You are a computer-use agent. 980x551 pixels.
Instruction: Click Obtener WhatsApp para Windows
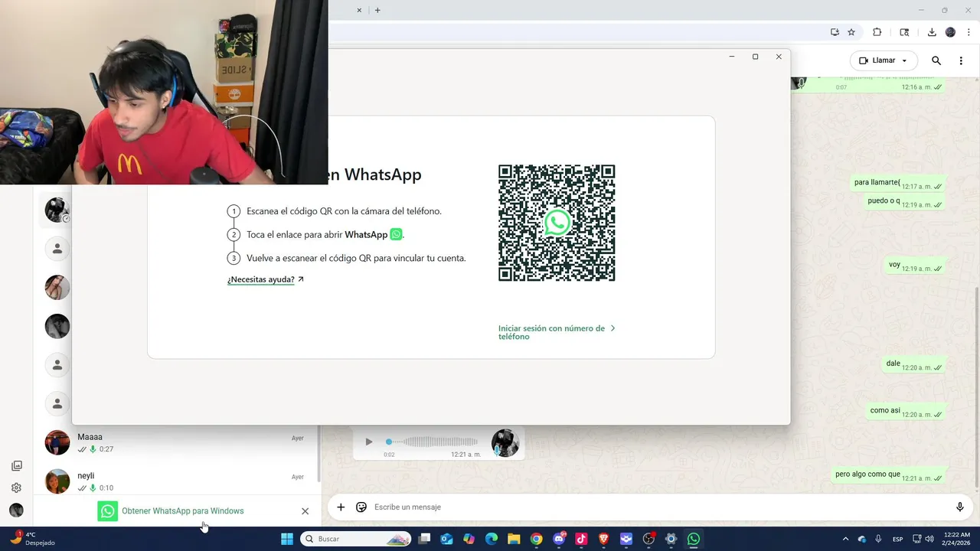(x=182, y=511)
